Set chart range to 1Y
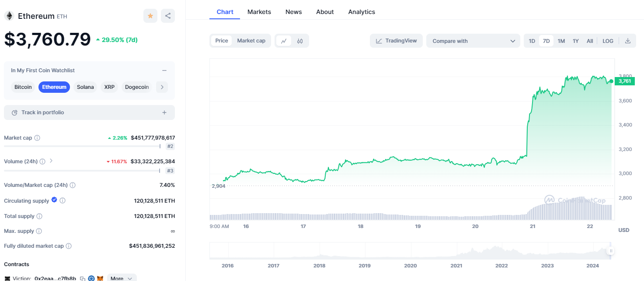 [x=576, y=41]
